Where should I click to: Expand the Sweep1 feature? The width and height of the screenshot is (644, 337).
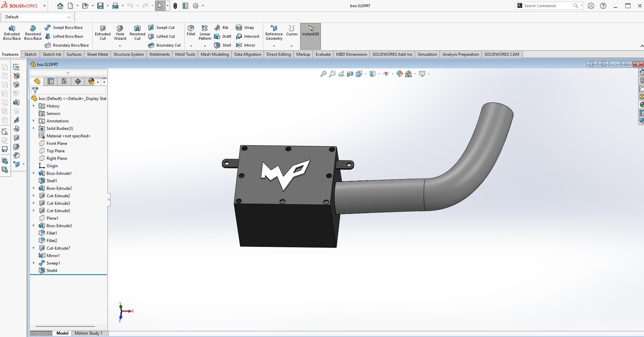(x=34, y=263)
